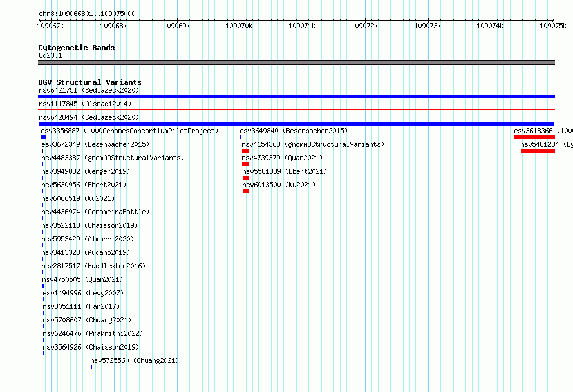This screenshot has width=573, height=392.
Task: Click the chr8:109066801..109075000 region label
Action: pyautogui.click(x=87, y=14)
